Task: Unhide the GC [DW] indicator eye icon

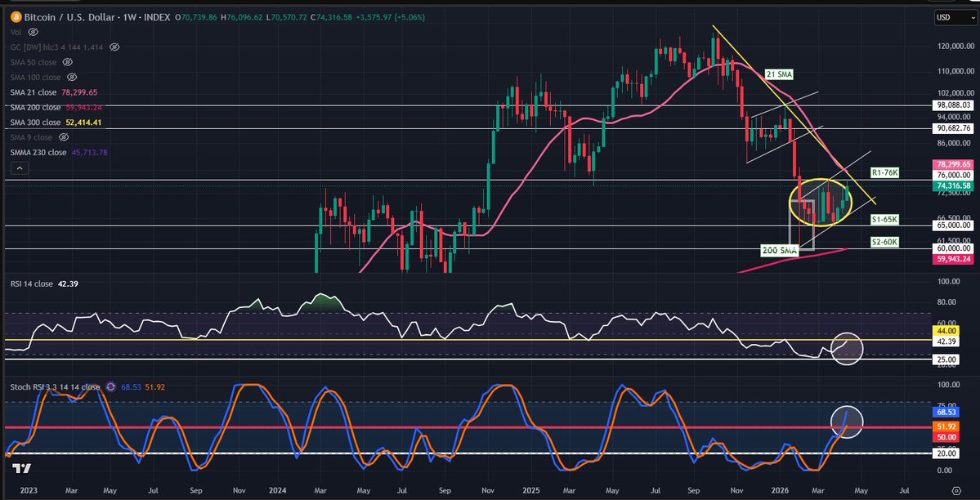Action: tap(114, 47)
